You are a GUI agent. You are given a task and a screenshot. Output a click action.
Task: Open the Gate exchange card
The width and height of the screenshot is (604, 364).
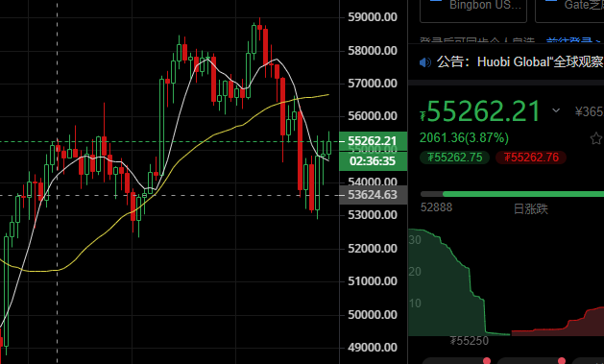(569, 11)
